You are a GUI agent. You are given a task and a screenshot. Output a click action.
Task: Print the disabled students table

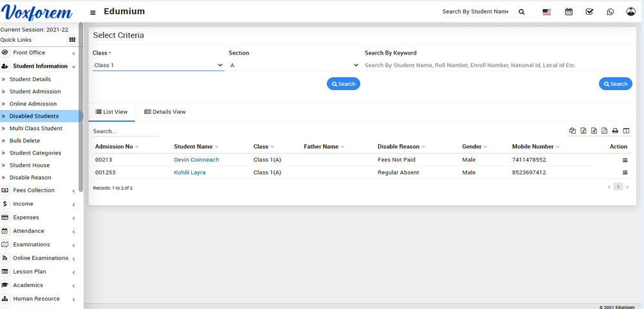coord(615,131)
